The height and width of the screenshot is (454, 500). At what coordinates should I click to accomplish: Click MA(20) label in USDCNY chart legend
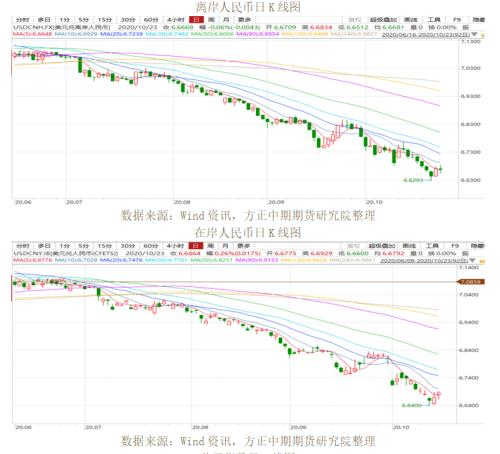tap(121, 260)
